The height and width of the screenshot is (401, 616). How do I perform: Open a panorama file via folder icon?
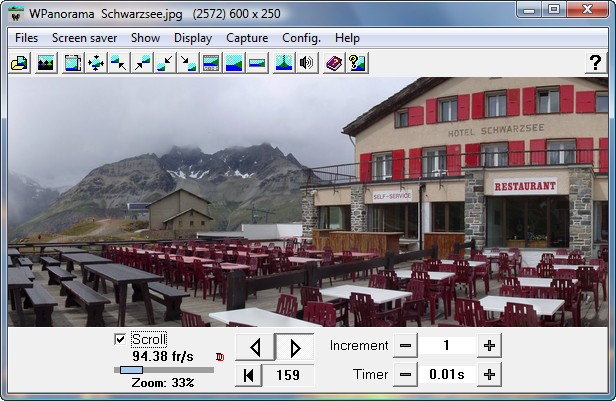click(19, 62)
